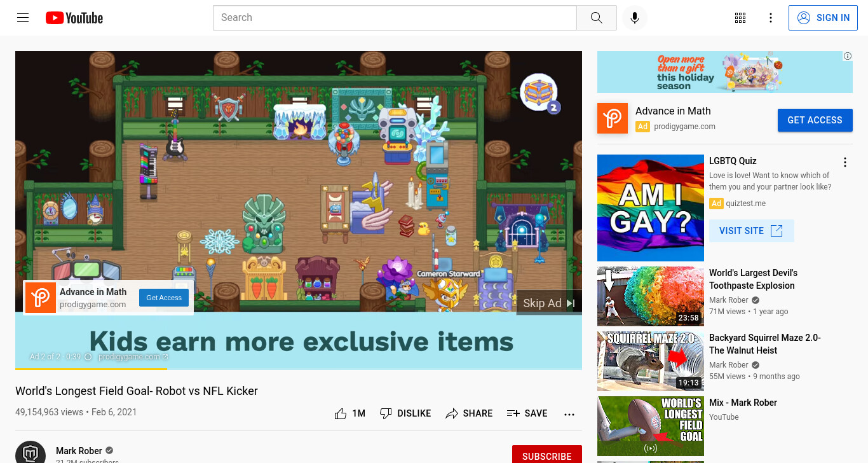
Task: Open the Mark Rober channel name link
Action: [79, 451]
